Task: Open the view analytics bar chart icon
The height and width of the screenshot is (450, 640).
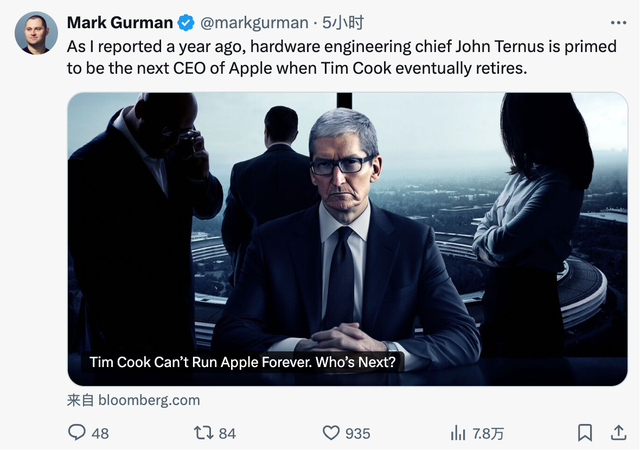Action: [x=459, y=433]
